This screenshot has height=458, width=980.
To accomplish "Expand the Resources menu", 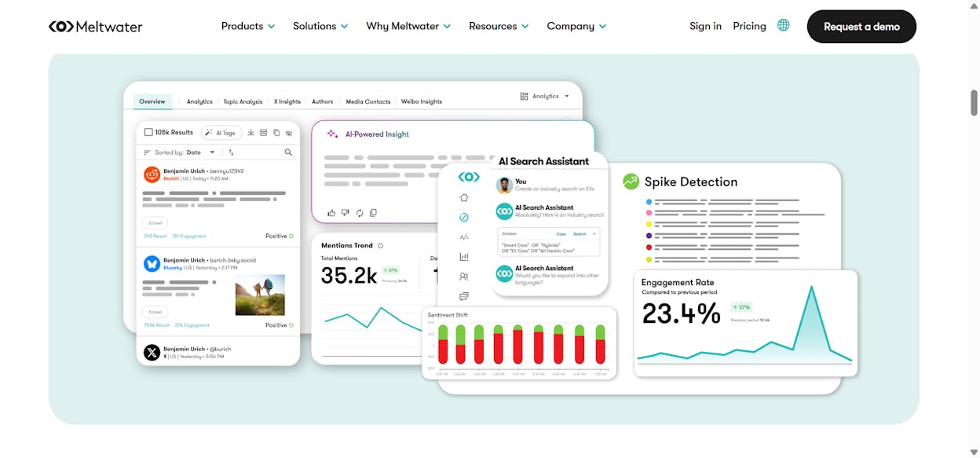I will click(499, 26).
